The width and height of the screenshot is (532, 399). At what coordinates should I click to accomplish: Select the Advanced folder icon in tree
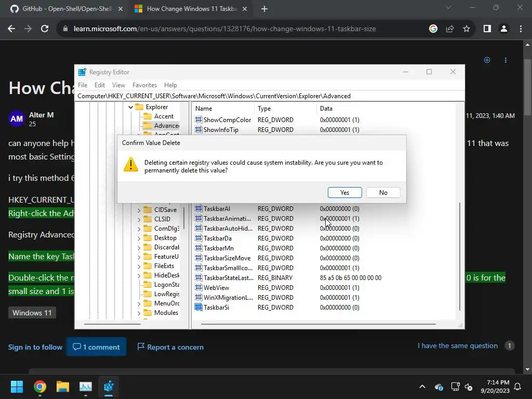148,126
